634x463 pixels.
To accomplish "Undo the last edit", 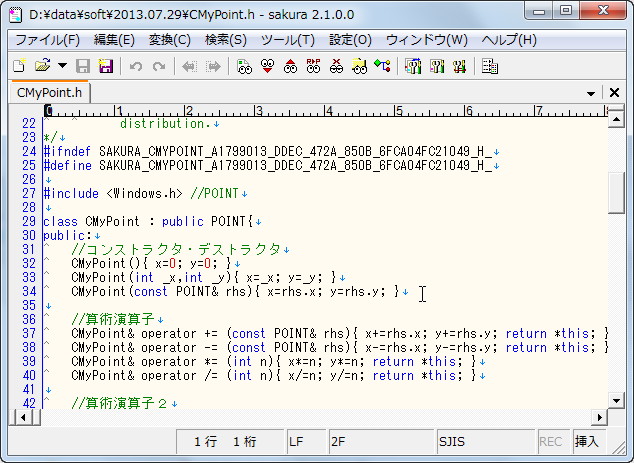I will pos(136,66).
